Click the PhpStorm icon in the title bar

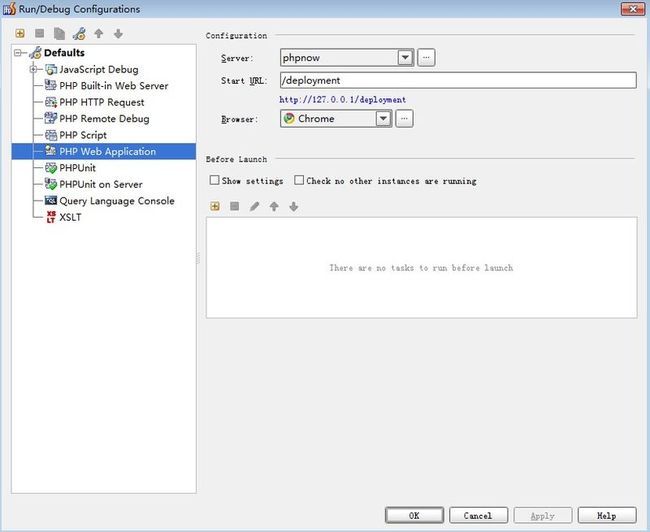click(10, 9)
